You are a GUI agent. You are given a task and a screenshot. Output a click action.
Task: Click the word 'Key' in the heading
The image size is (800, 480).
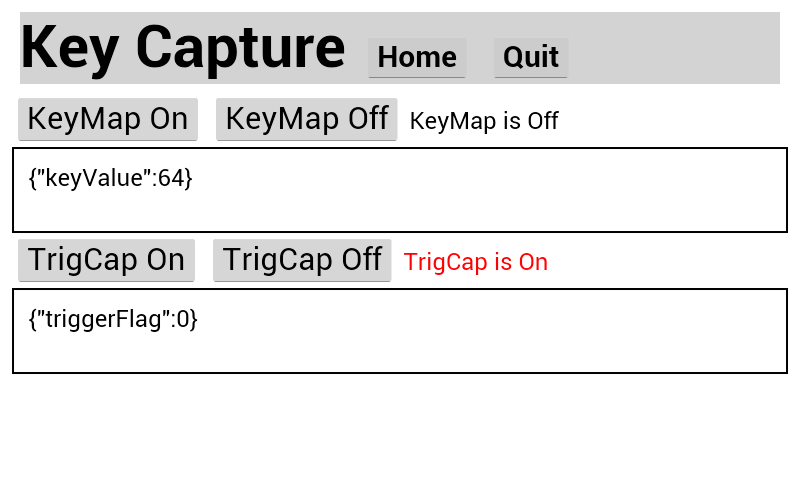pos(70,47)
